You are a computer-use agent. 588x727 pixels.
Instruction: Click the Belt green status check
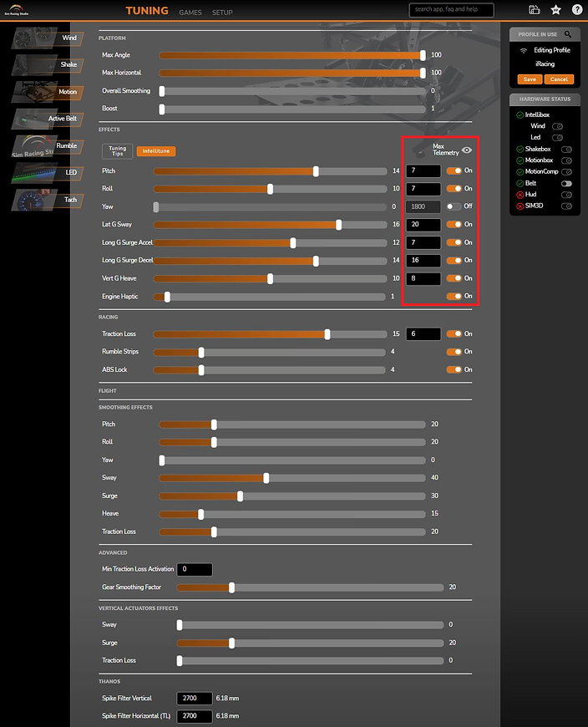click(520, 184)
